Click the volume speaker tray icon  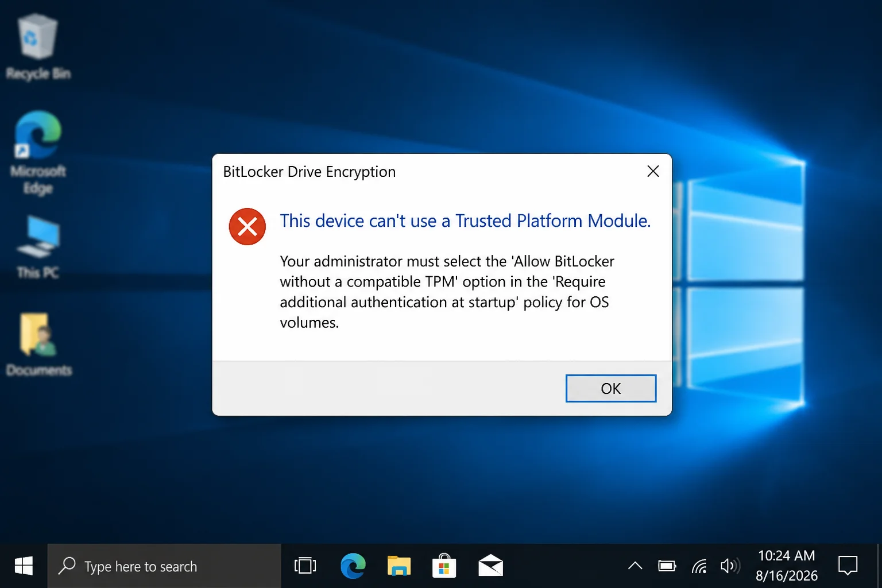(730, 566)
